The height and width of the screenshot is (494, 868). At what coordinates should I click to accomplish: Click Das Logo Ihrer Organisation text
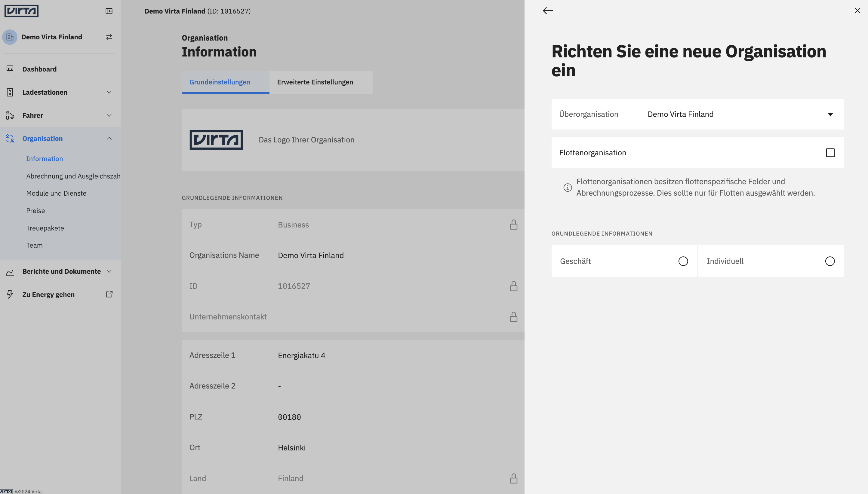[x=306, y=140]
